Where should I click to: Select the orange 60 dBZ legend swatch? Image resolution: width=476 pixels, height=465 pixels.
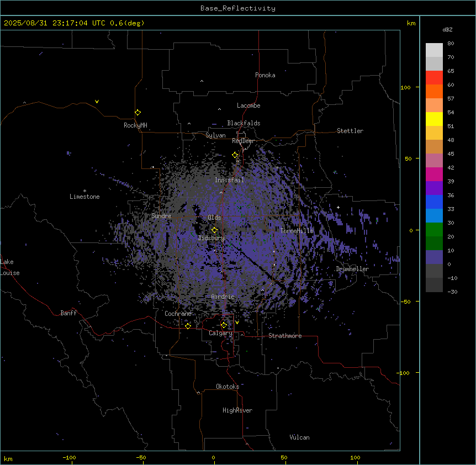click(x=434, y=91)
